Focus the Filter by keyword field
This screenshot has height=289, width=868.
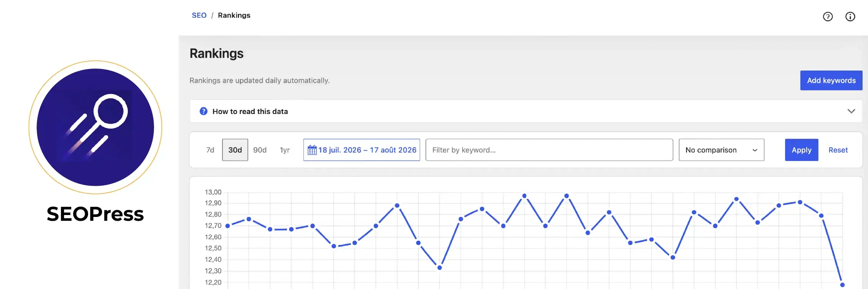pyautogui.click(x=549, y=150)
